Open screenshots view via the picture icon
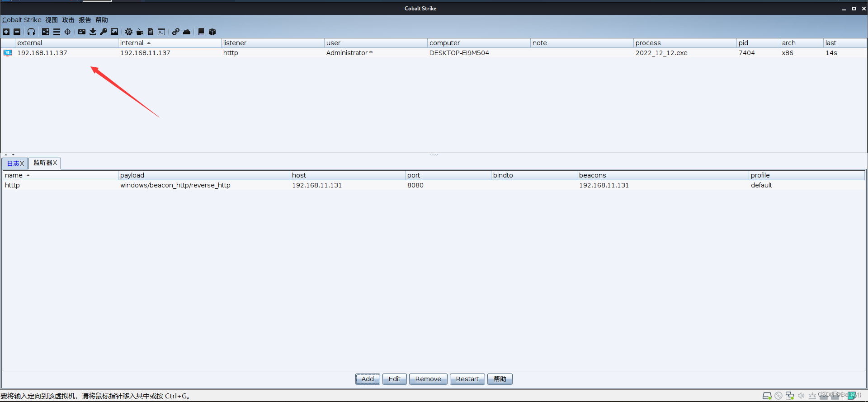Image resolution: width=868 pixels, height=402 pixels. pyautogui.click(x=114, y=32)
